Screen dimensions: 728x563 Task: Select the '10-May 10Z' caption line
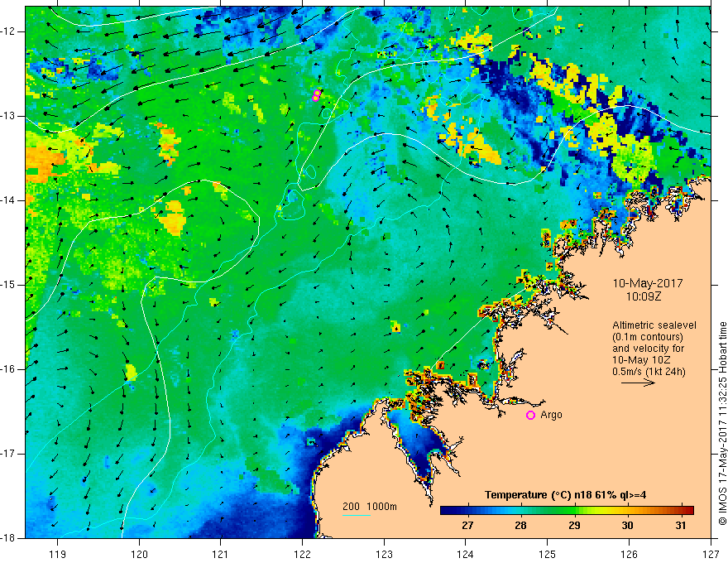coord(641,360)
